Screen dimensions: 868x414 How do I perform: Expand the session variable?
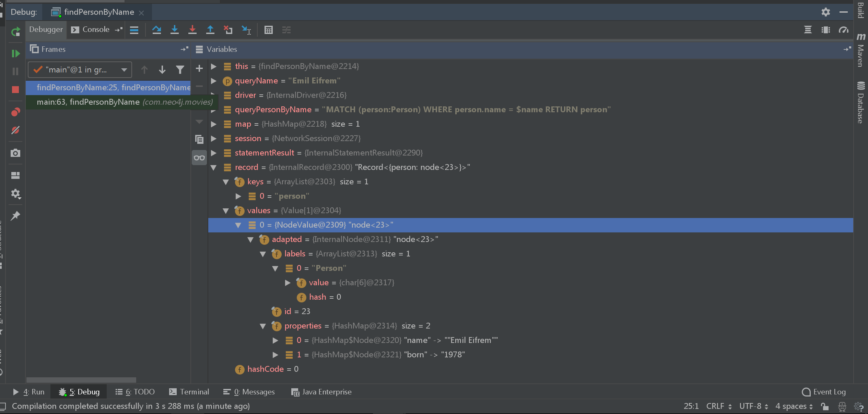point(214,138)
